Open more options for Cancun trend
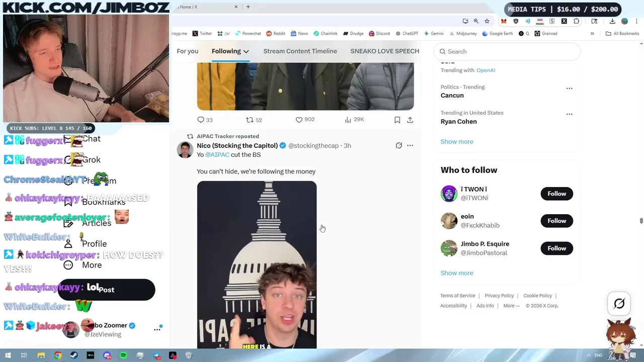 (569, 88)
